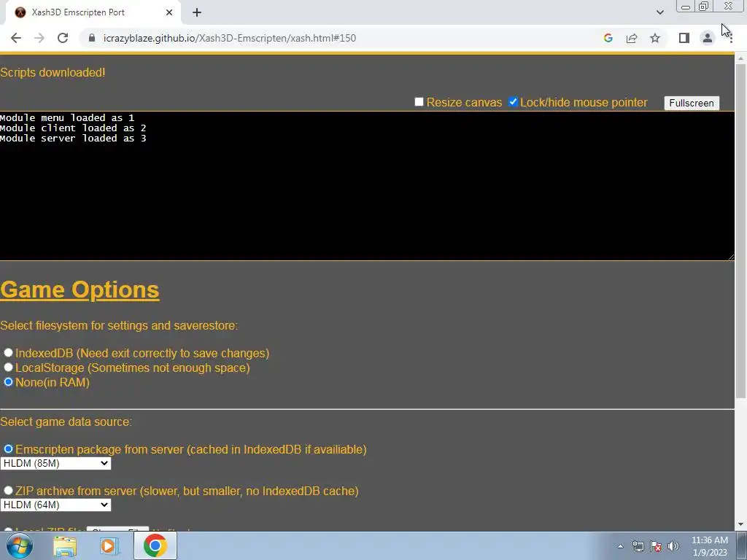Open the tab search chevron
Image resolution: width=747 pixels, height=560 pixels.
coord(659,12)
